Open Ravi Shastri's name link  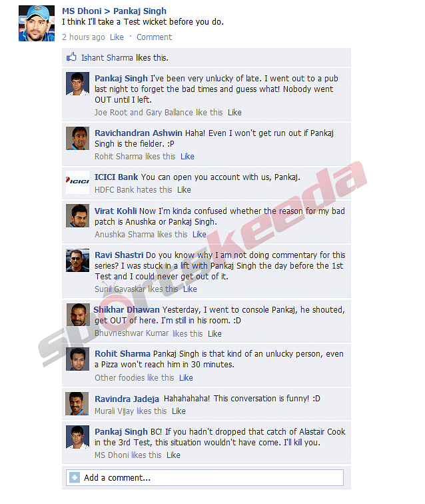tap(119, 255)
